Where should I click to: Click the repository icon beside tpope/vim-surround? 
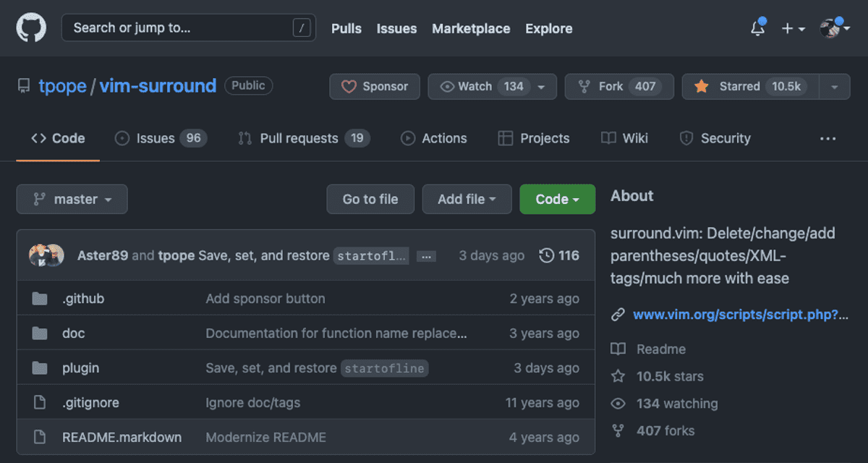tap(24, 85)
